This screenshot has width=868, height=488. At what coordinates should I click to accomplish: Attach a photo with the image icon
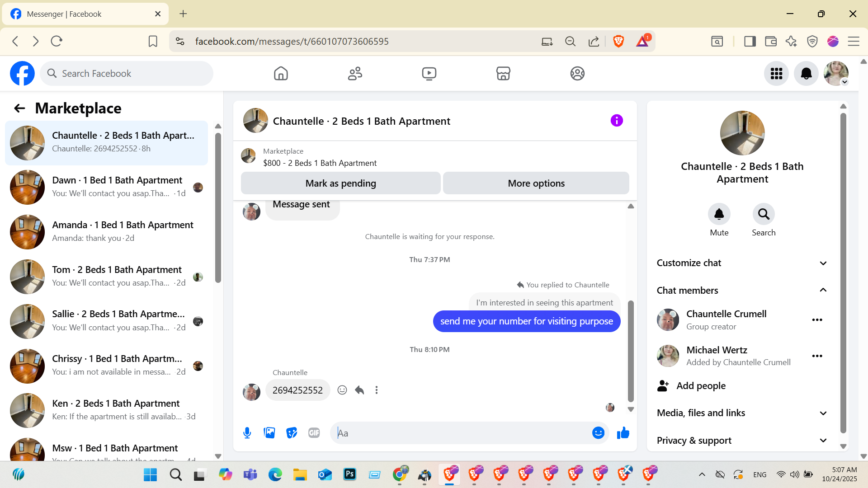click(269, 433)
